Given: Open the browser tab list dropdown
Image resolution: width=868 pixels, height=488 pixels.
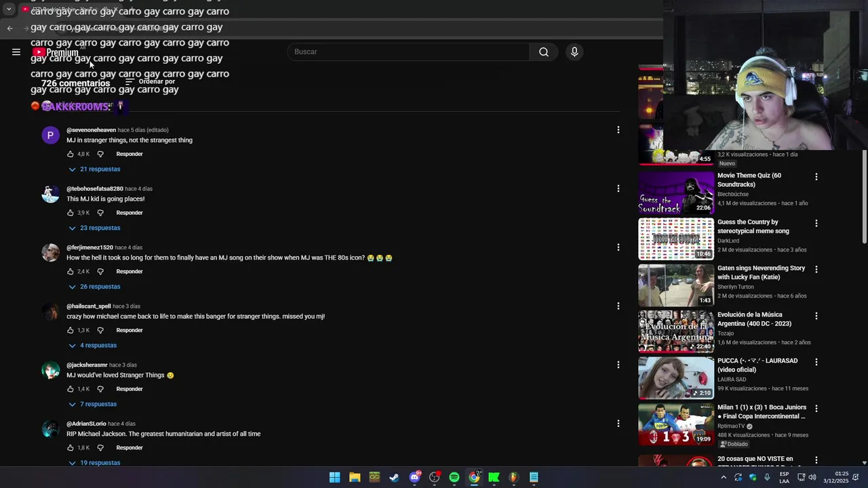Looking at the screenshot, I should click(x=9, y=9).
